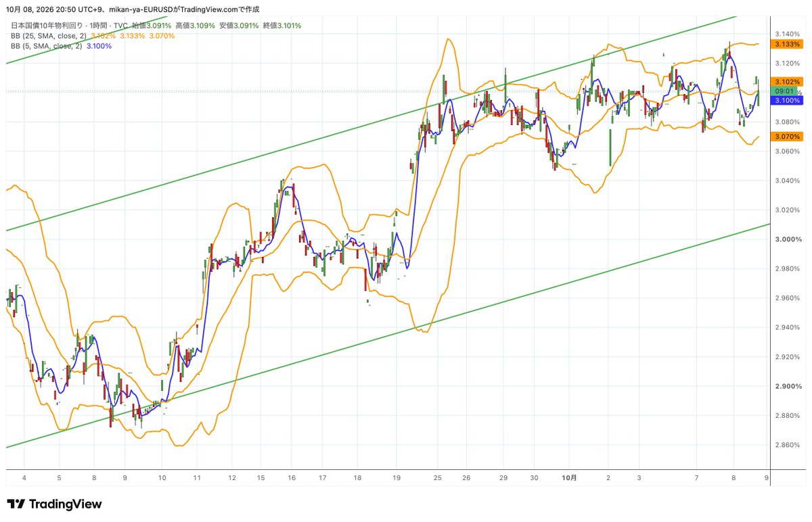The image size is (812, 522).
Task: Click date 3 on the time axis
Action: click(639, 478)
